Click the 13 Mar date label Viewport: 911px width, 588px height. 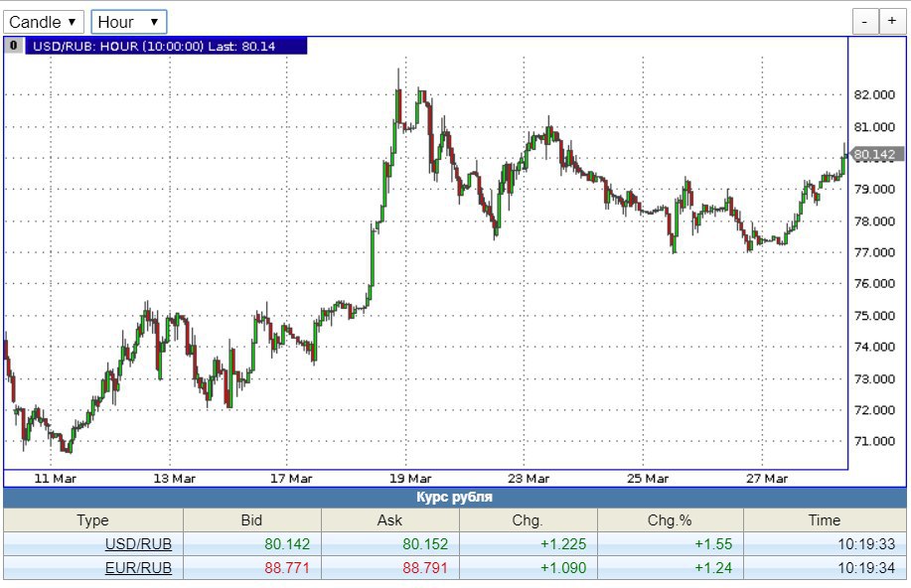click(174, 479)
